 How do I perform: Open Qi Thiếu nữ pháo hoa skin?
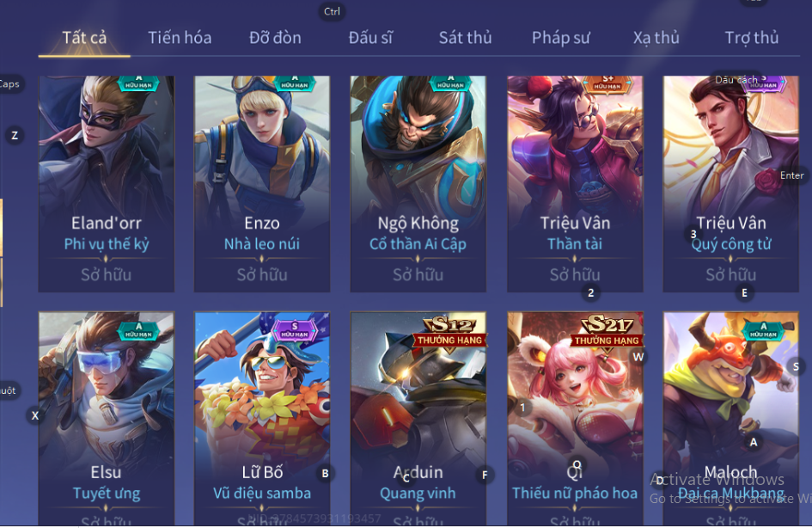click(575, 419)
